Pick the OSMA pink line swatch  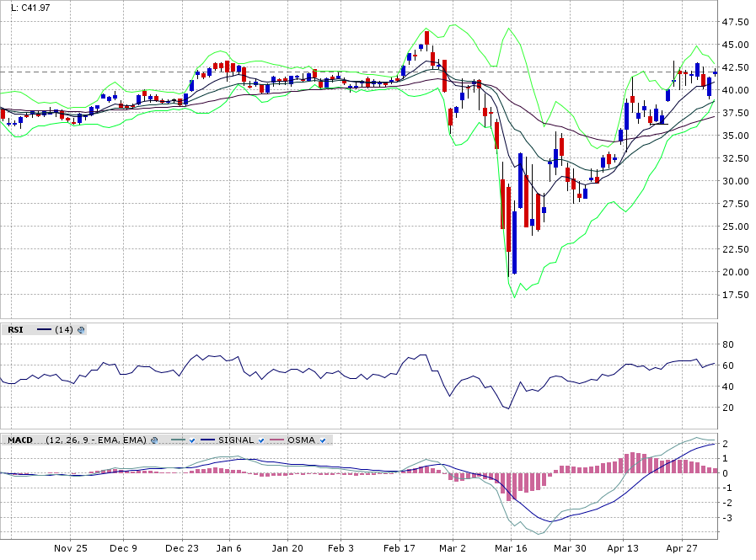click(276, 440)
